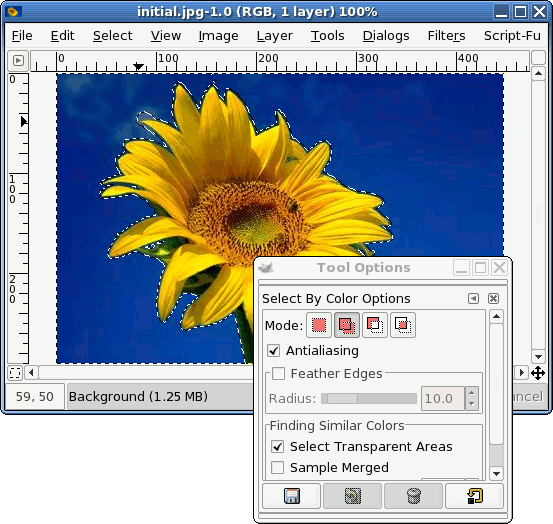
Task: Click the GIMP window icon in title bar
Action: (x=13, y=12)
